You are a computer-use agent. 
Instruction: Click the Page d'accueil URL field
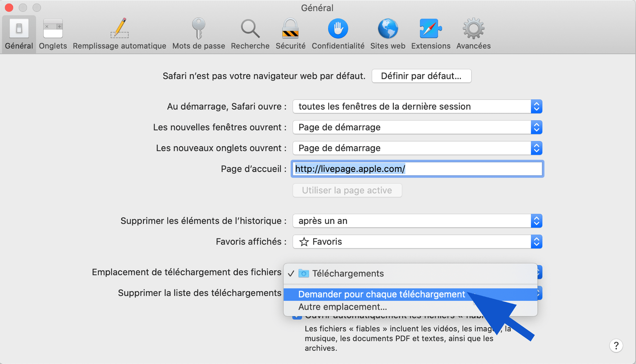(x=417, y=169)
